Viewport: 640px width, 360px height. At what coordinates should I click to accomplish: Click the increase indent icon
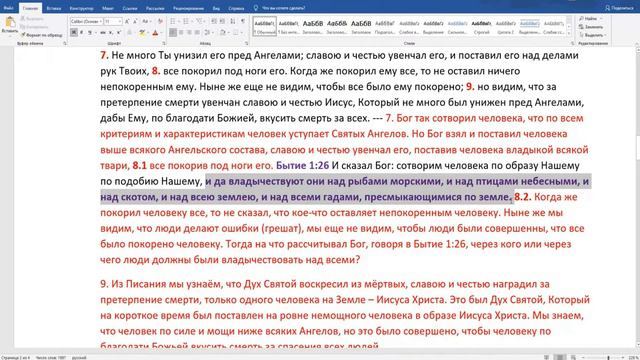(222, 21)
